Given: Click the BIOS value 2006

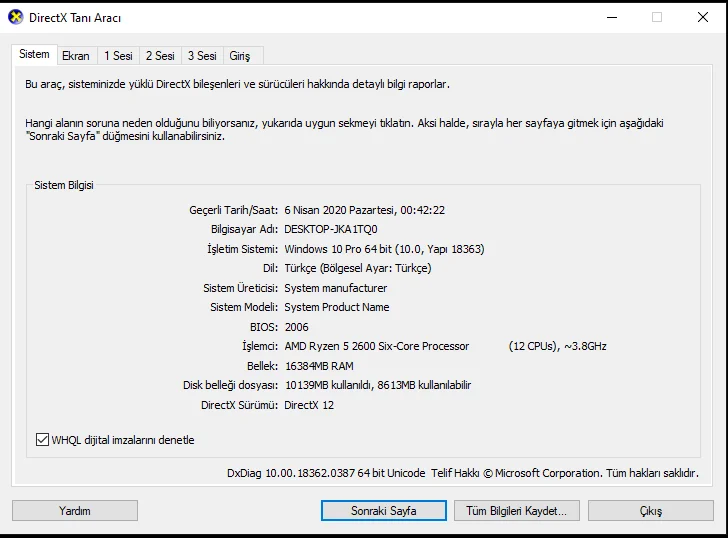Looking at the screenshot, I should (297, 327).
